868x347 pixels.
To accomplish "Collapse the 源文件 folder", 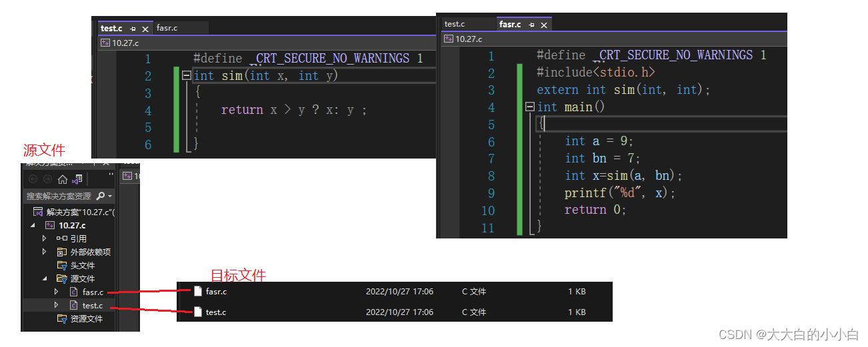I will coord(45,278).
